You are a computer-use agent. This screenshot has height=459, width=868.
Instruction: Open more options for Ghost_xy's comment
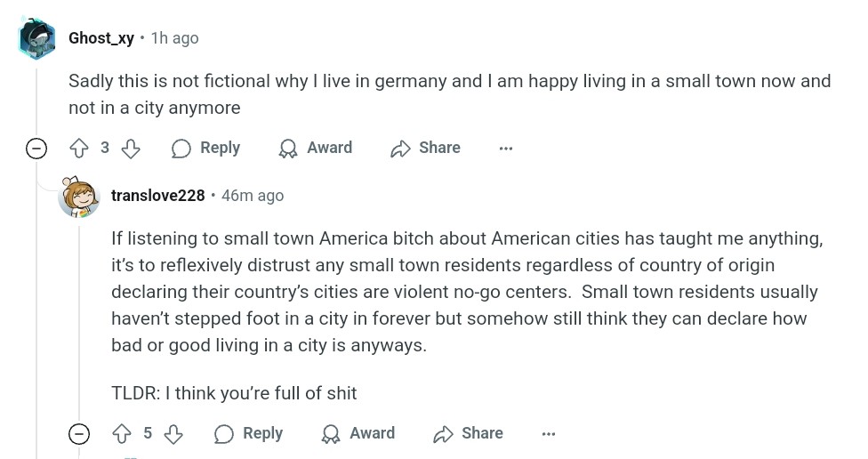pos(506,149)
